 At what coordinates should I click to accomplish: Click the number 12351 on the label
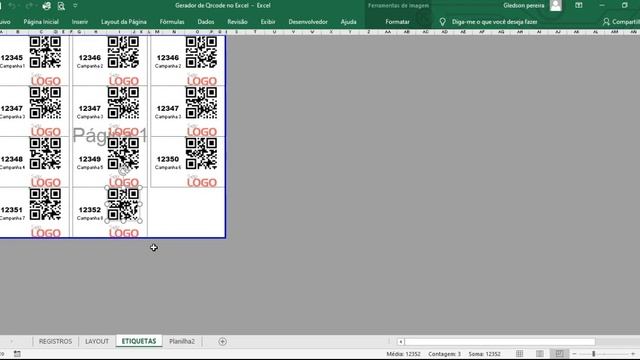(11, 210)
